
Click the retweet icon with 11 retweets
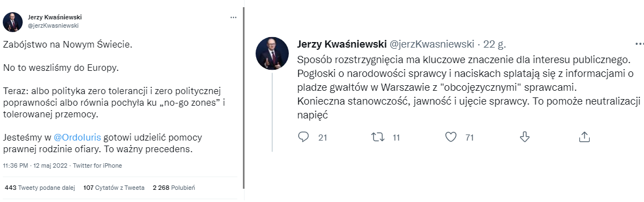click(x=377, y=137)
